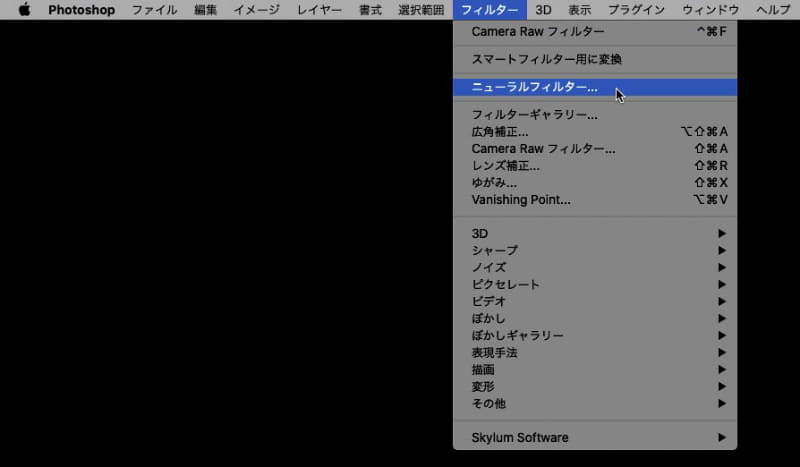This screenshot has height=467, width=800.
Task: Expand the シャープ submenu
Action: pyautogui.click(x=595, y=251)
